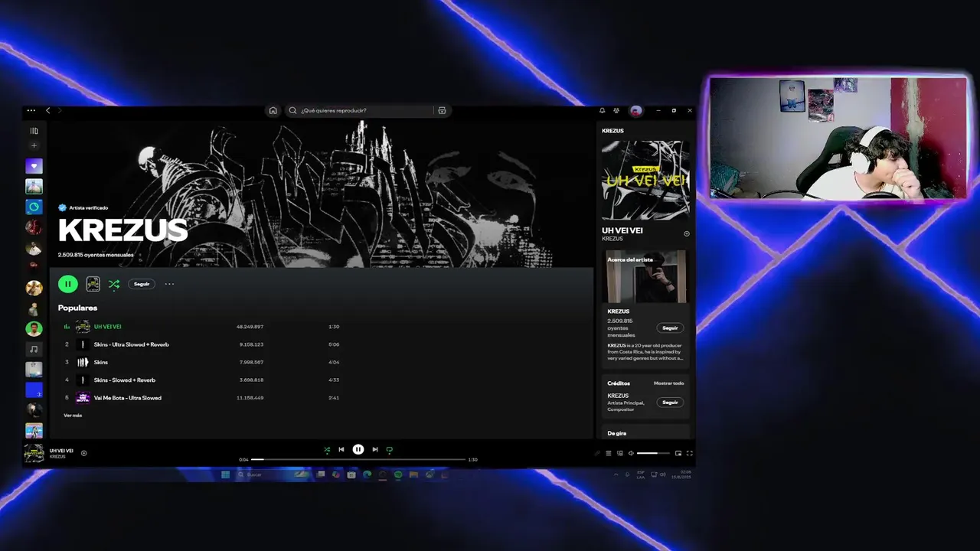Viewport: 980px width, 551px height.
Task: Open the Friend Activity icon
Action: [x=616, y=110]
